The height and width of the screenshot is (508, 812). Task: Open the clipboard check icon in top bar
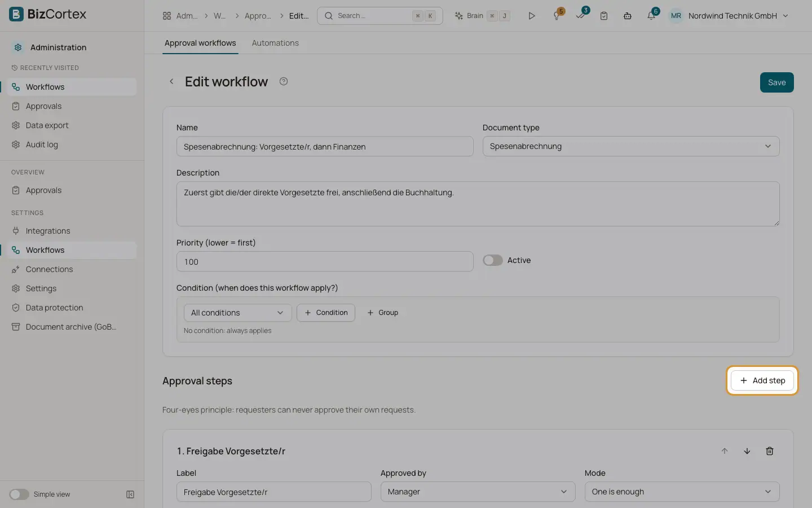pos(604,16)
